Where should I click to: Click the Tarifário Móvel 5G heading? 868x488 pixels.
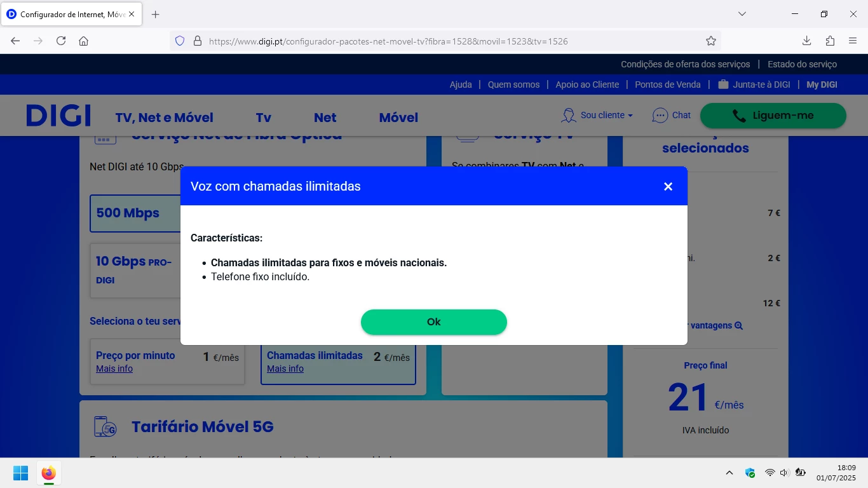pyautogui.click(x=203, y=426)
